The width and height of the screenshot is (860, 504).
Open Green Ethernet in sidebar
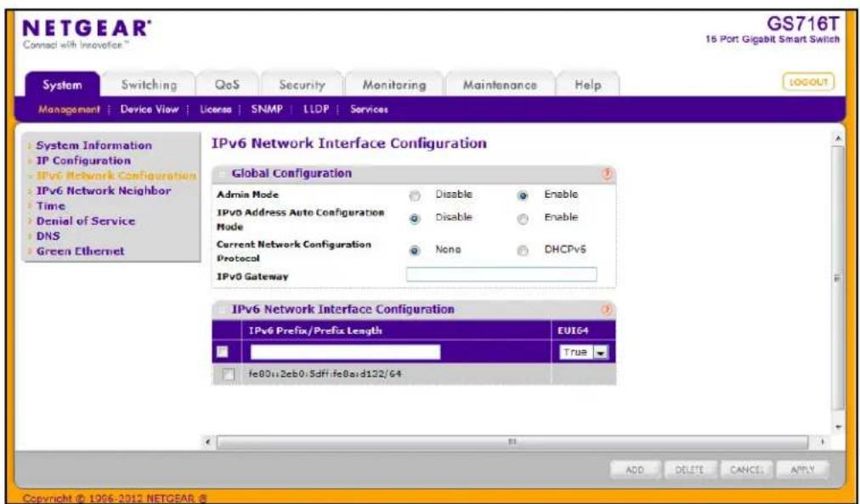click(80, 252)
